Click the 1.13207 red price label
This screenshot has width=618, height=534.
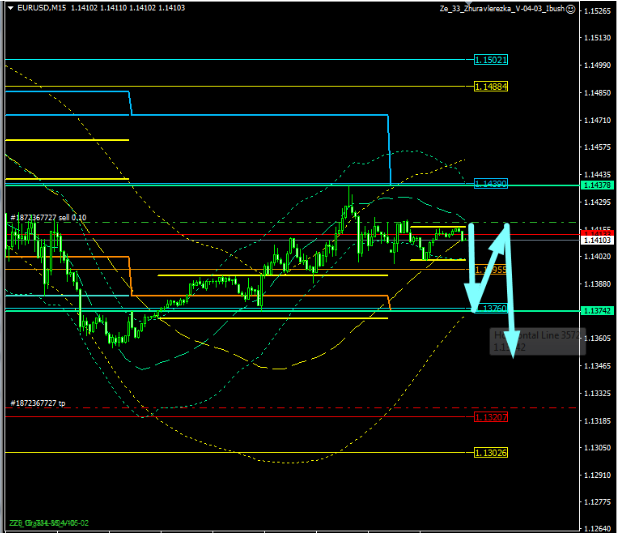491,416
